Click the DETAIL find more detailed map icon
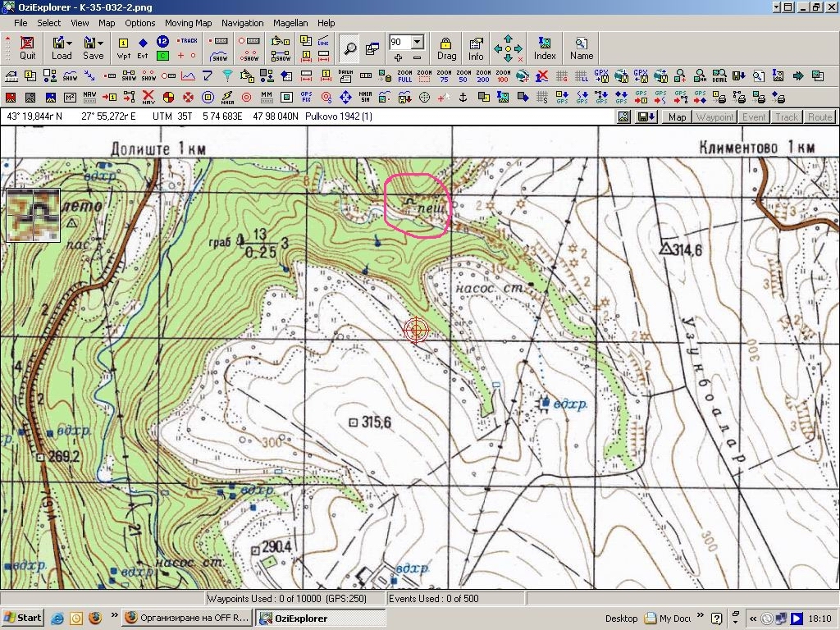This screenshot has height=630, width=840. (x=719, y=76)
